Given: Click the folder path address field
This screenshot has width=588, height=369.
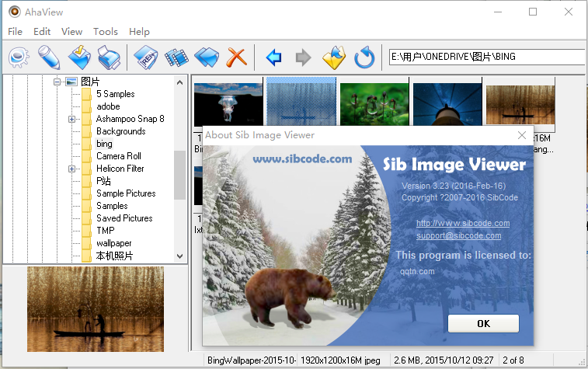Looking at the screenshot, I should [485, 57].
